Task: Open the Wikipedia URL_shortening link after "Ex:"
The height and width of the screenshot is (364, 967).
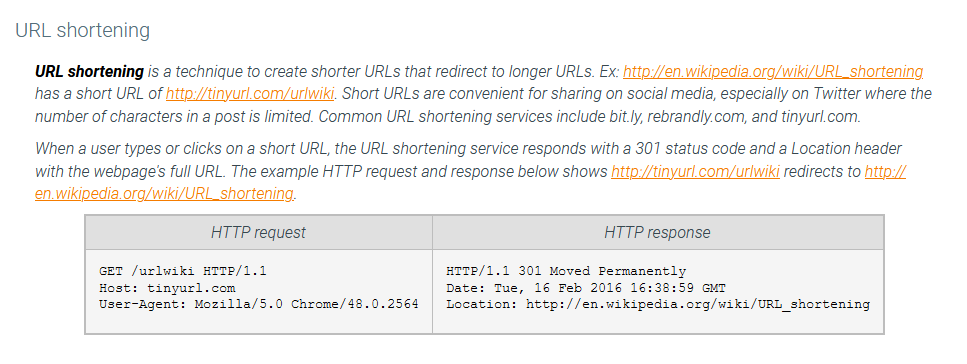Action: [773, 72]
